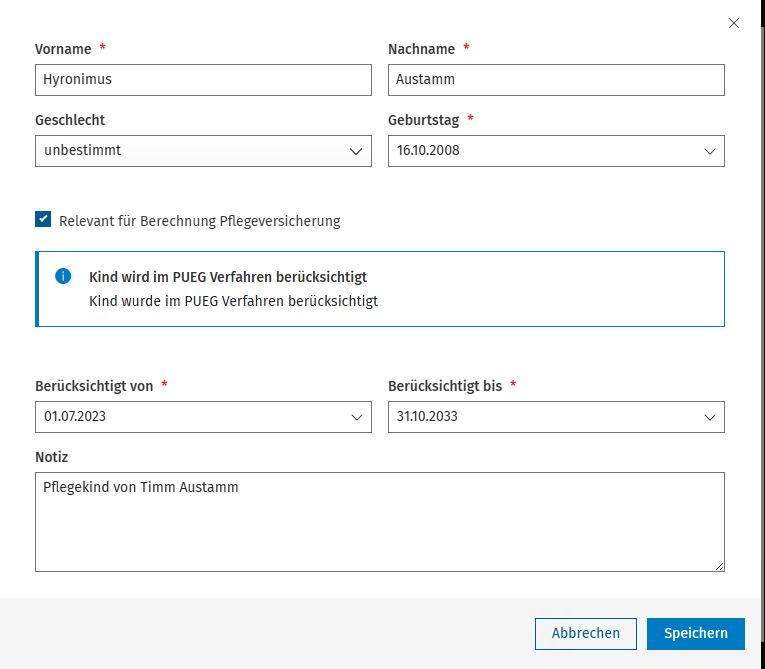
Task: Click the Vorname label
Action: [x=63, y=49]
